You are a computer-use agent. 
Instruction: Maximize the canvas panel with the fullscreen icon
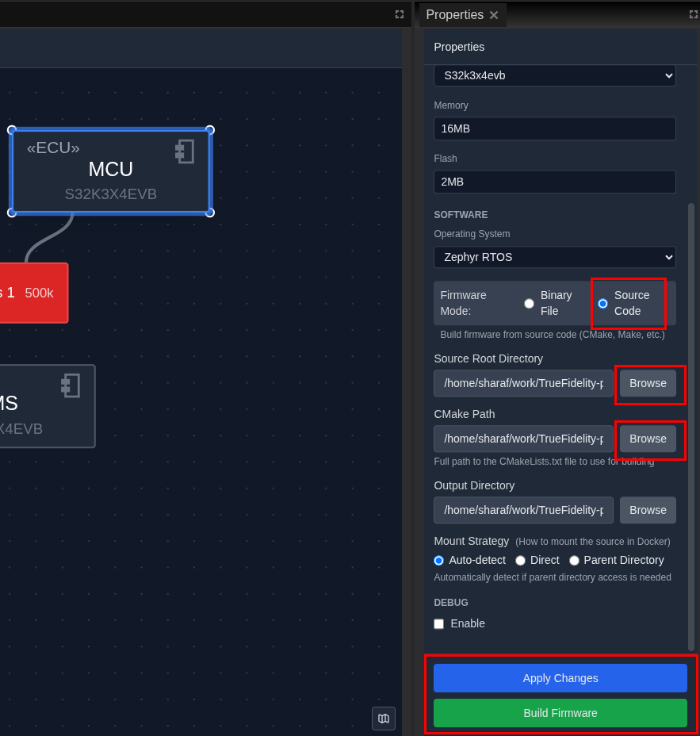400,14
